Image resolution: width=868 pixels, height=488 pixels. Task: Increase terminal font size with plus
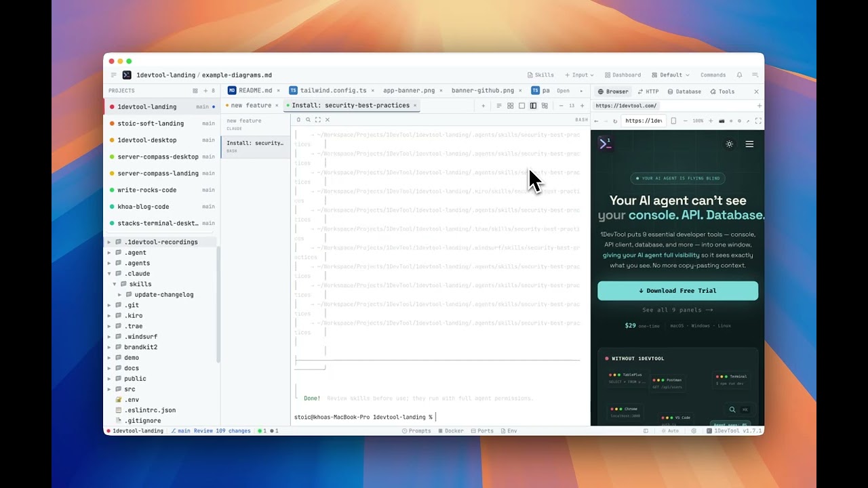click(582, 106)
